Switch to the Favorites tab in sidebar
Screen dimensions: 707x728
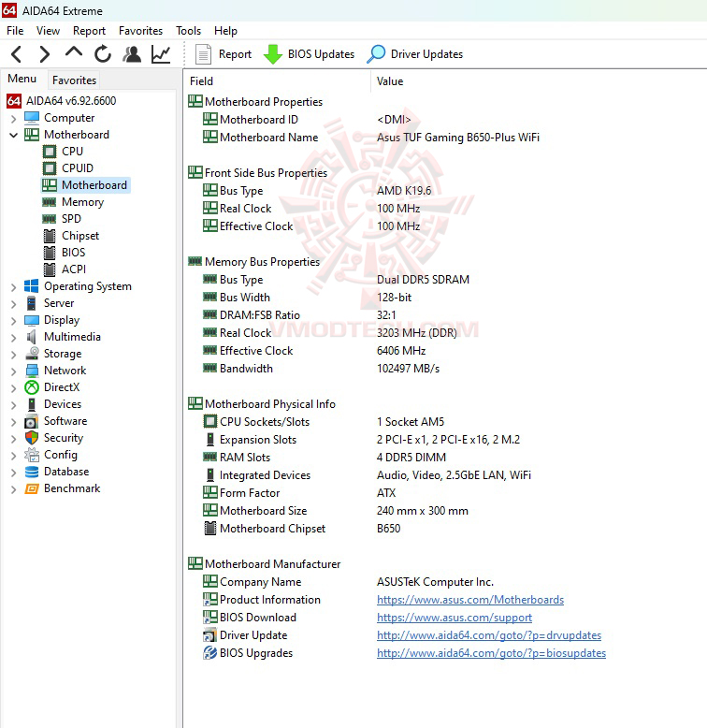point(74,80)
